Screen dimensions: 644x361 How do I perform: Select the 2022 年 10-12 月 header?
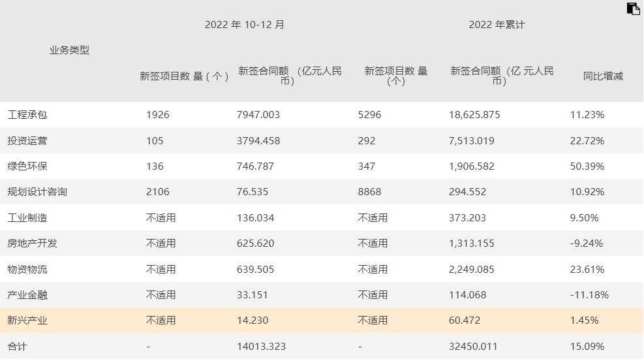(245, 25)
